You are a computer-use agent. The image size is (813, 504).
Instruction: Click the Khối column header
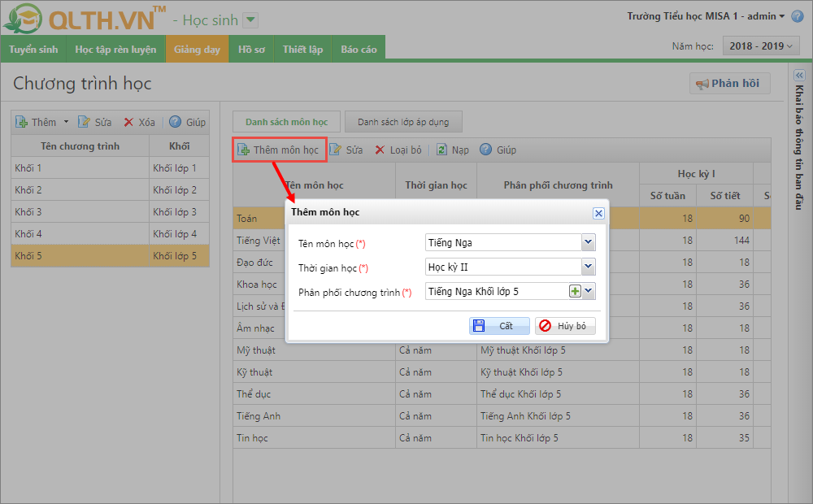coord(180,146)
